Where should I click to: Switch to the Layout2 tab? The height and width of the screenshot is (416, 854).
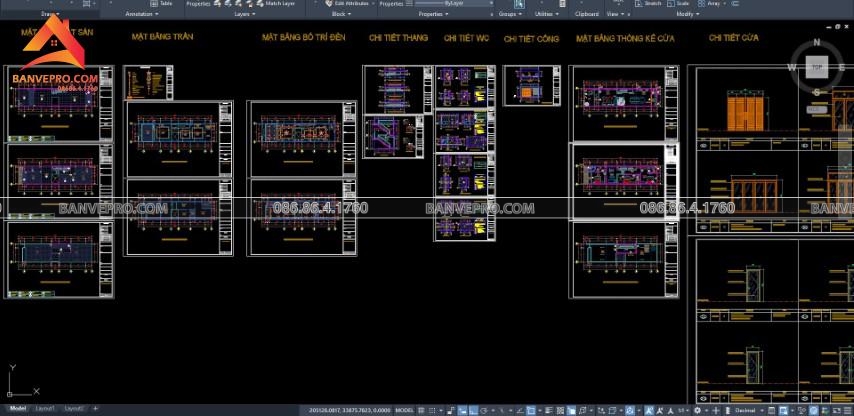(75, 408)
